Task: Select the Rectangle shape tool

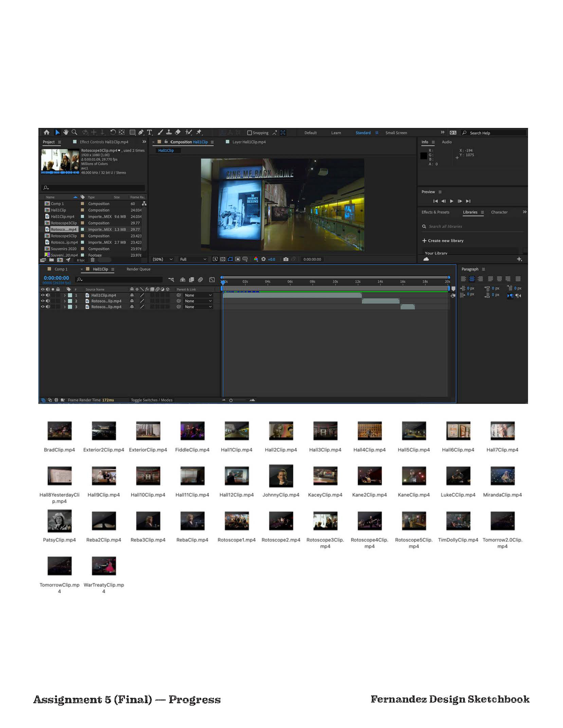Action: 132,132
